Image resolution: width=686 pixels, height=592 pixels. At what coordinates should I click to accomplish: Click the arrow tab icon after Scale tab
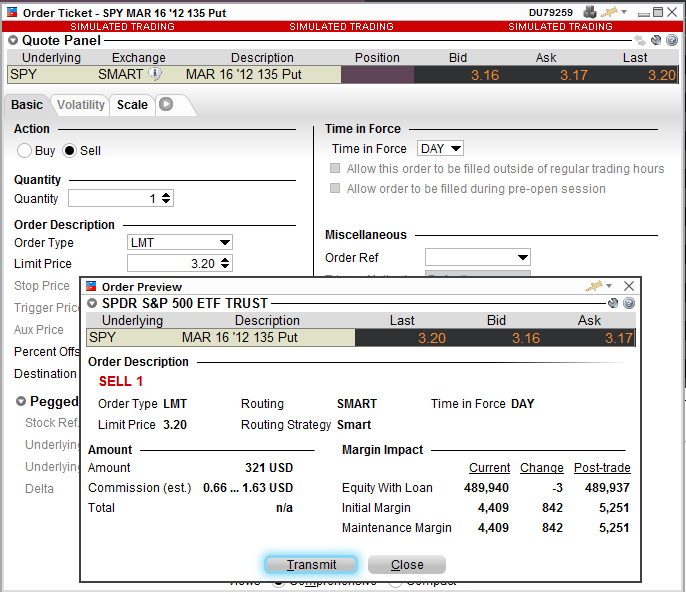click(166, 104)
